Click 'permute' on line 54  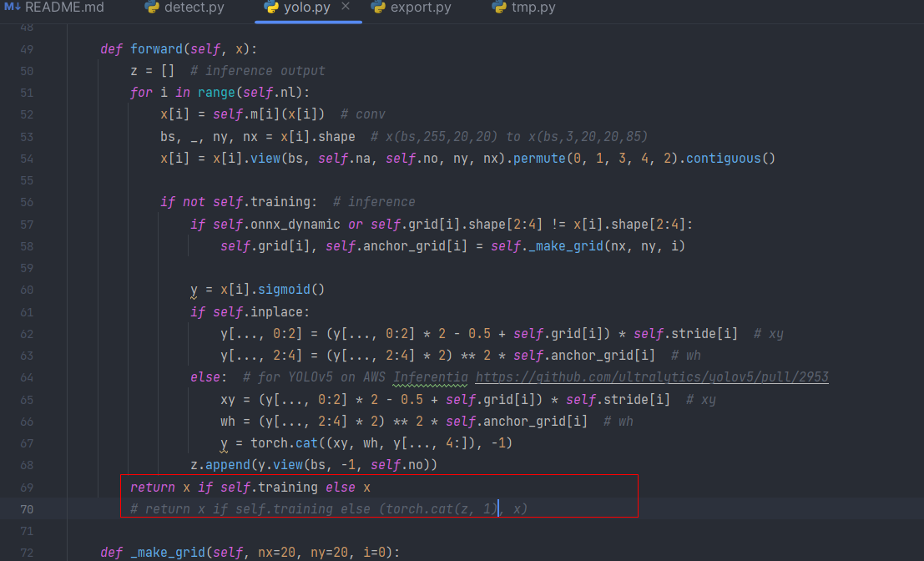point(539,159)
